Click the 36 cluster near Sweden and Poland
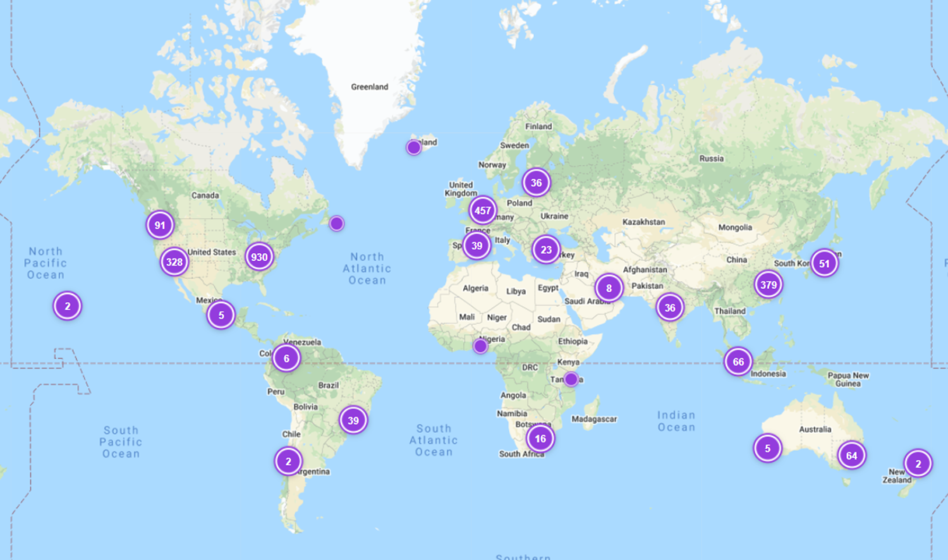This screenshot has height=560, width=948. click(x=537, y=182)
